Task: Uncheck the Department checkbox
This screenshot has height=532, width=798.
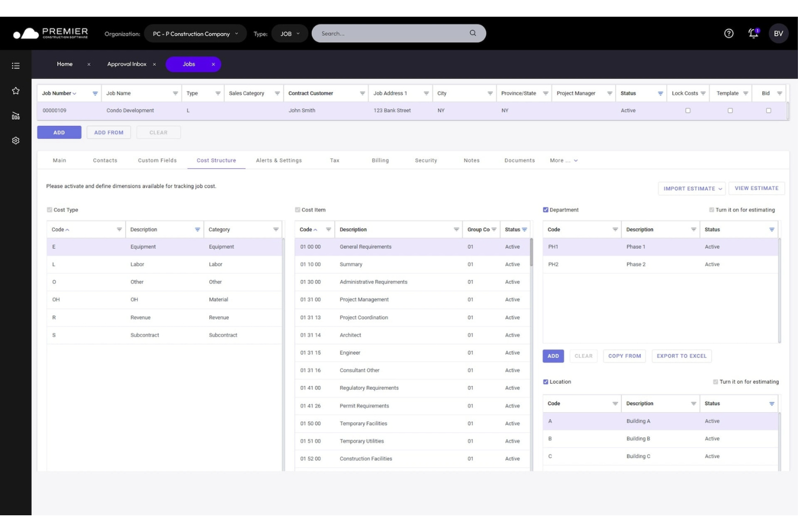Action: [x=546, y=210]
